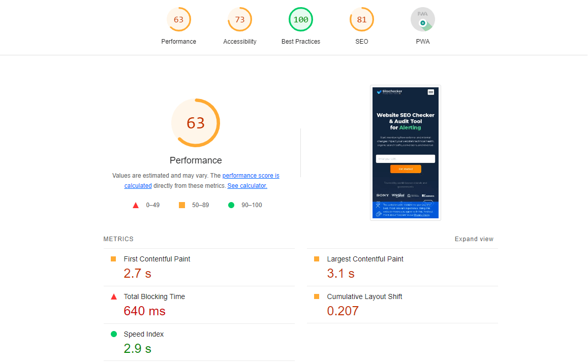This screenshot has width=588, height=364.
Task: Open the SEO score gauge 81
Action: (x=362, y=19)
